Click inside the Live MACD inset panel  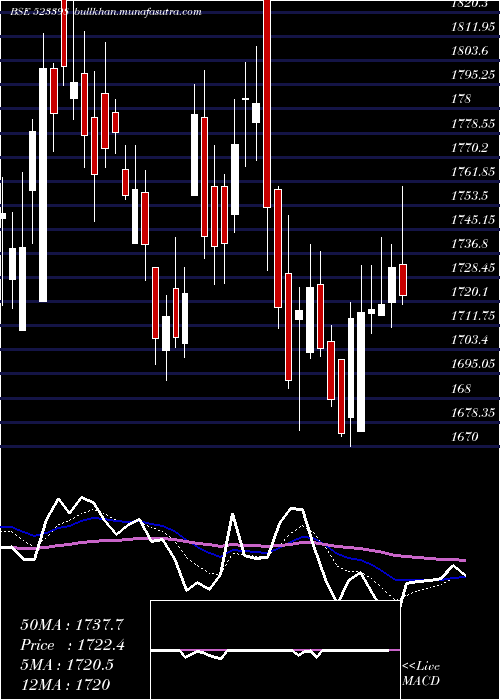click(275, 650)
